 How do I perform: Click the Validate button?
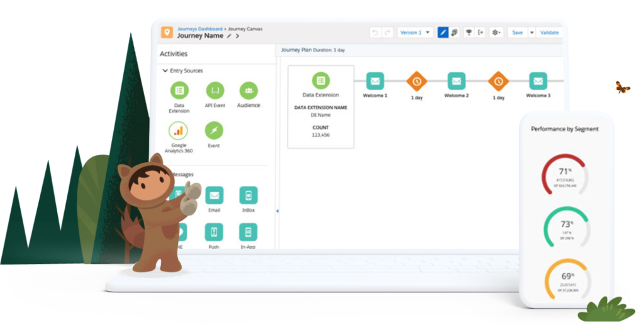click(549, 32)
